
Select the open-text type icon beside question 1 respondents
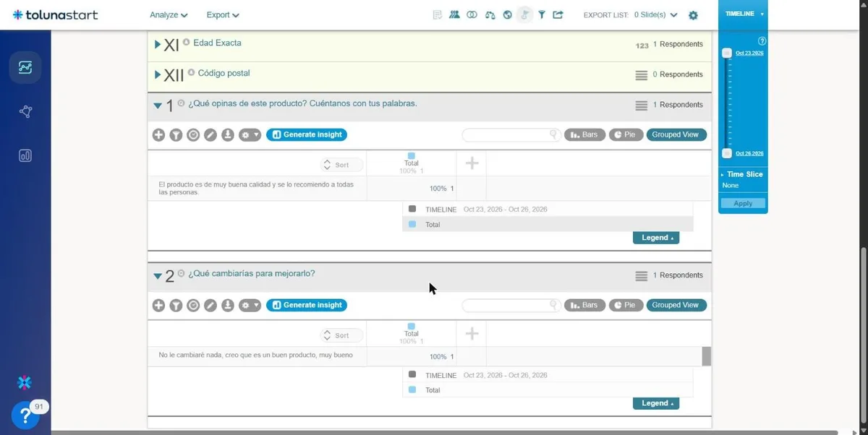coord(641,105)
